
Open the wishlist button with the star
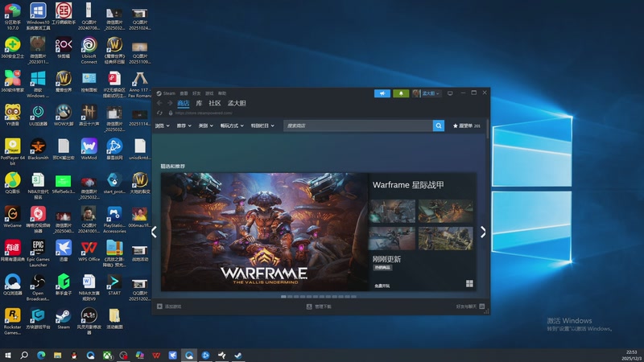click(467, 125)
